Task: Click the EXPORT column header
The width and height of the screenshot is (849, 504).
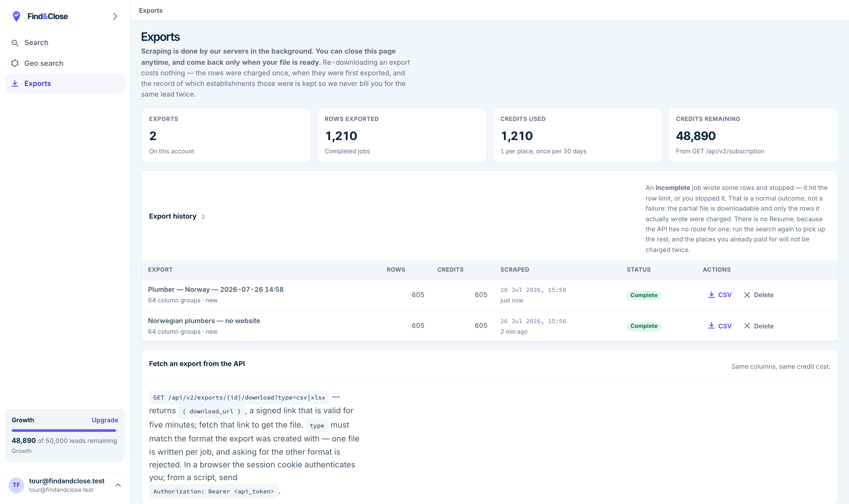Action: pyautogui.click(x=160, y=270)
